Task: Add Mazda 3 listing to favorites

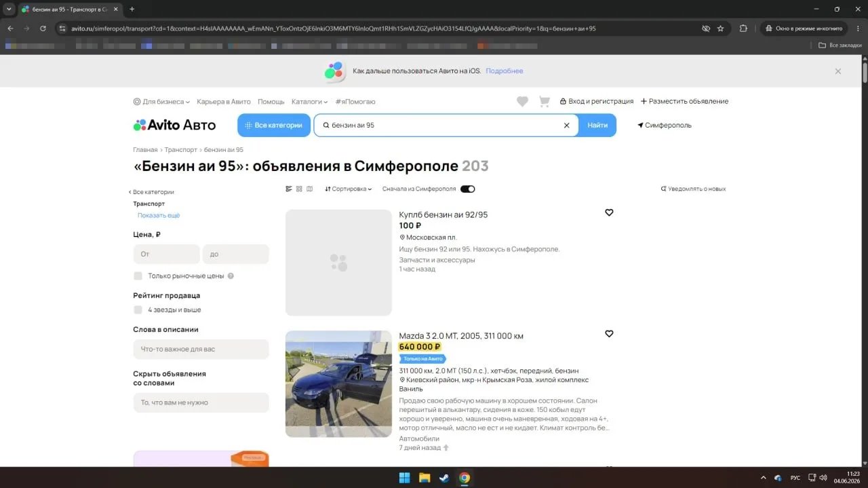Action: (x=609, y=334)
